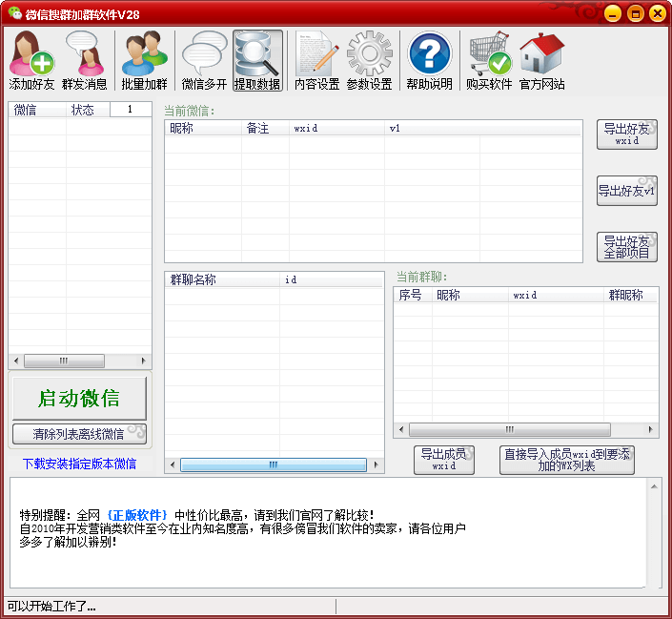Screen dimensions: 672x619
Task: Click 导出好友 wxid button
Action: coord(627,134)
